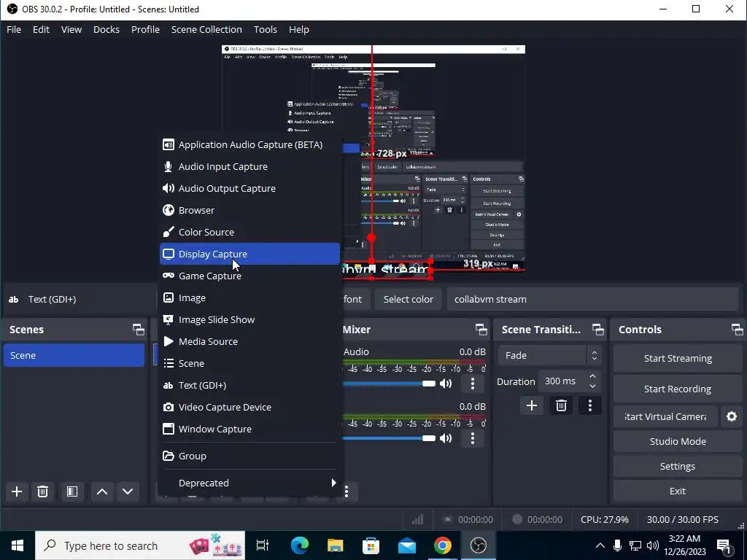Choose Audio Input Capture from menu
The width and height of the screenshot is (747, 560).
[x=249, y=167]
